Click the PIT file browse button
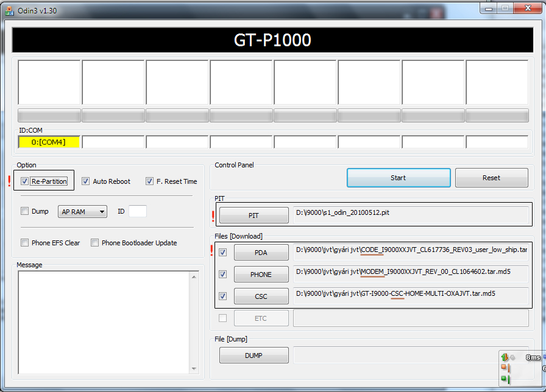 pyautogui.click(x=254, y=215)
